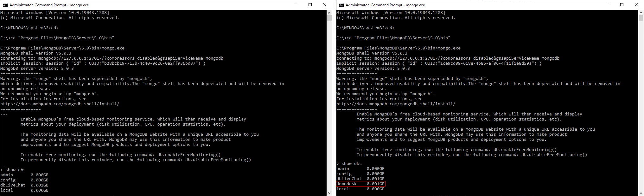Click 'MongoDB shell version v5.0.3' in right window
Image resolution: width=644 pixels, height=196 pixels.
(372, 53)
